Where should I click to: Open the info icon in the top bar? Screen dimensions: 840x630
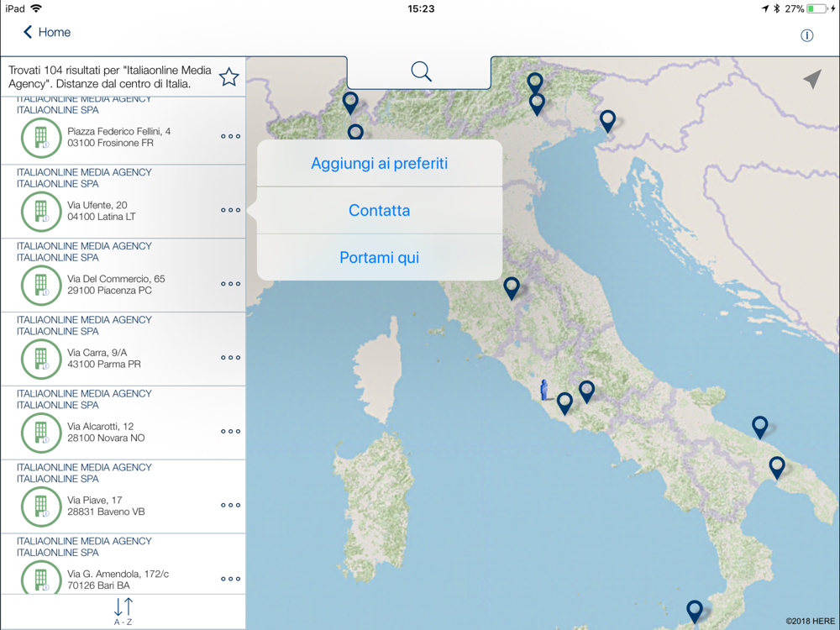[x=806, y=35]
